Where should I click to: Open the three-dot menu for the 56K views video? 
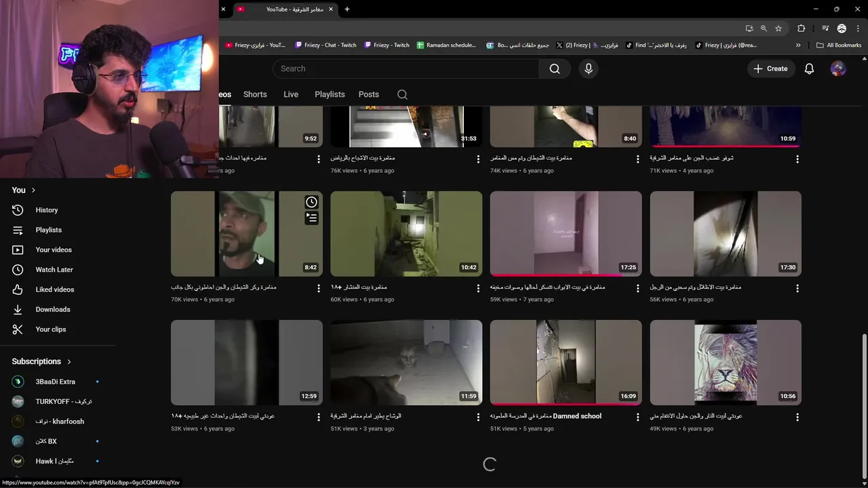click(797, 288)
